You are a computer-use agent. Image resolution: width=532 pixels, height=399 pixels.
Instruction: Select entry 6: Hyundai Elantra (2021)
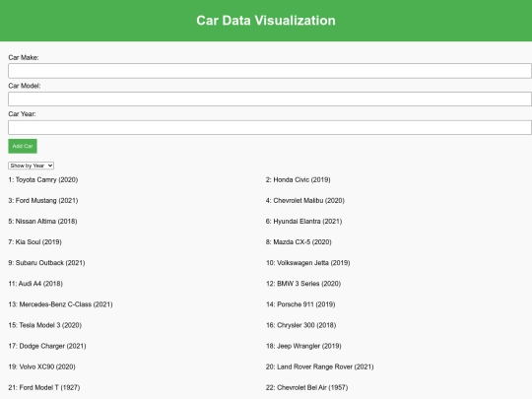[304, 222]
